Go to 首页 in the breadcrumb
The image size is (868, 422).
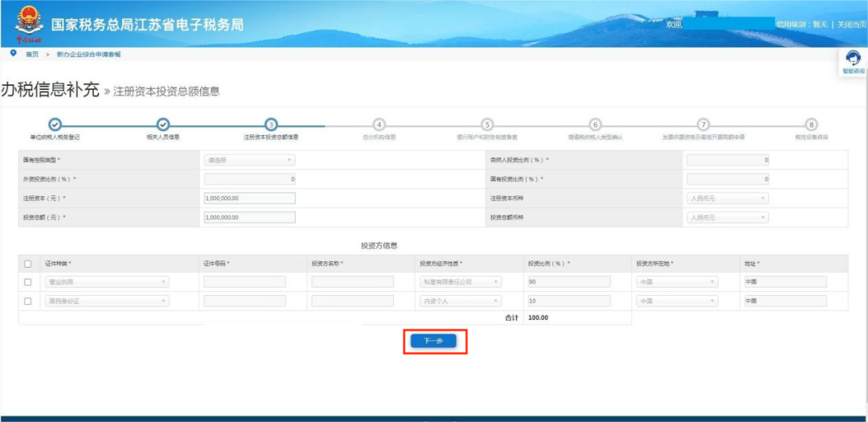(x=32, y=54)
